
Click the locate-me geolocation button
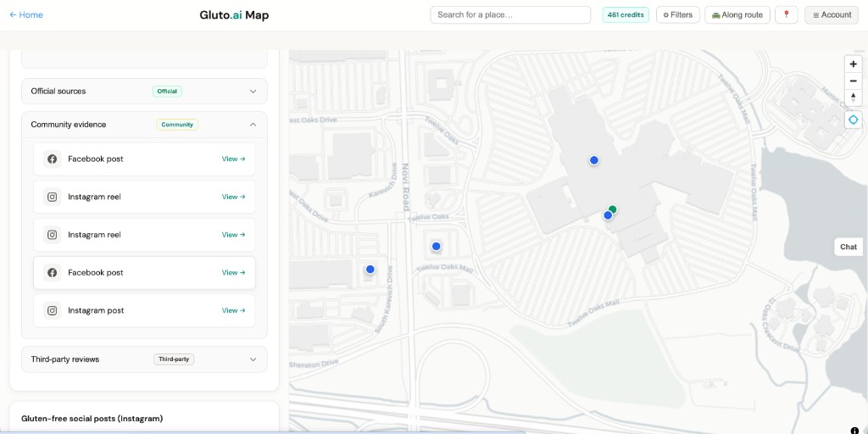click(x=853, y=120)
